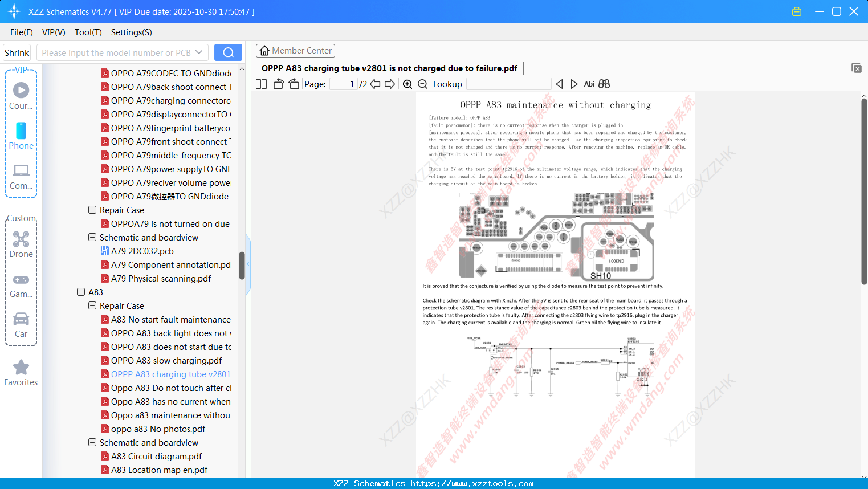The image size is (868, 489).
Task: Open oppo a83 No photos.pdf
Action: click(x=153, y=429)
